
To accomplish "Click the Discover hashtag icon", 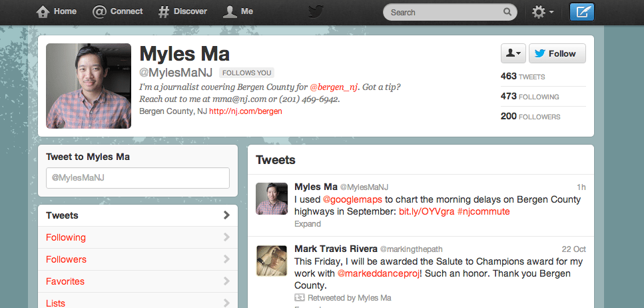I will [163, 11].
